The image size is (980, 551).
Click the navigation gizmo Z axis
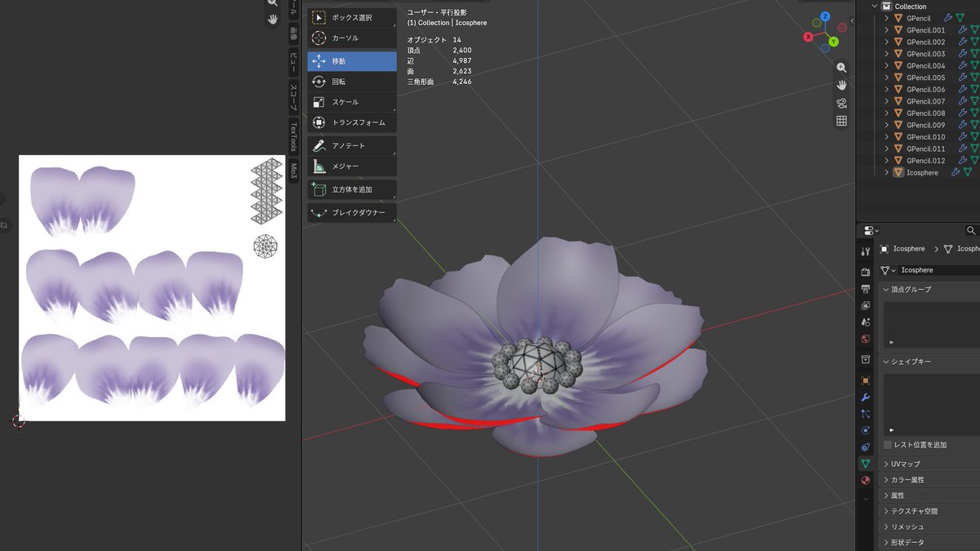pyautogui.click(x=826, y=16)
